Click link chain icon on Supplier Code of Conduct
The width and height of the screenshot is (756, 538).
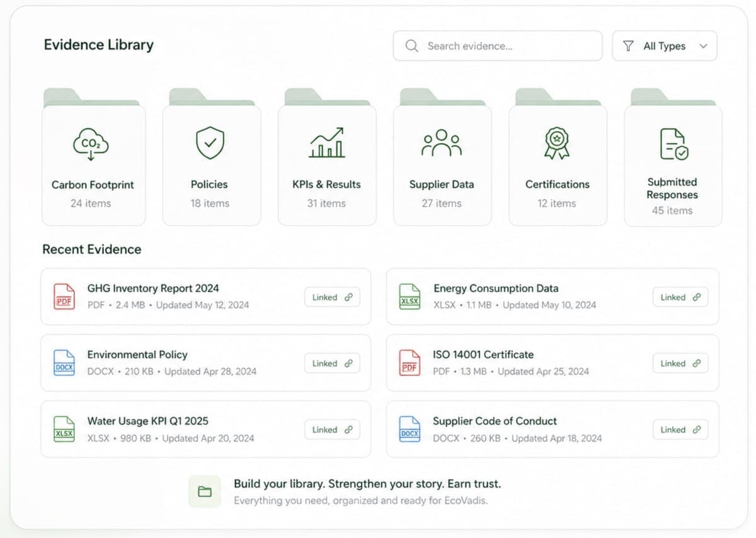[x=697, y=430]
